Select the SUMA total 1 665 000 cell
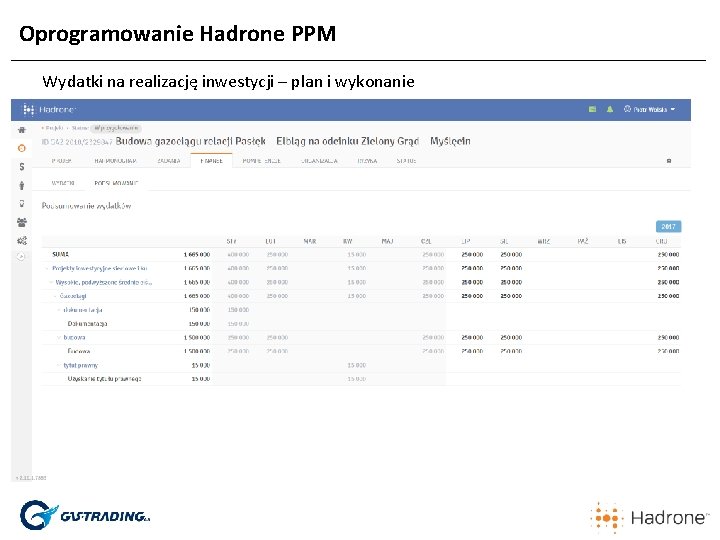 [x=197, y=254]
